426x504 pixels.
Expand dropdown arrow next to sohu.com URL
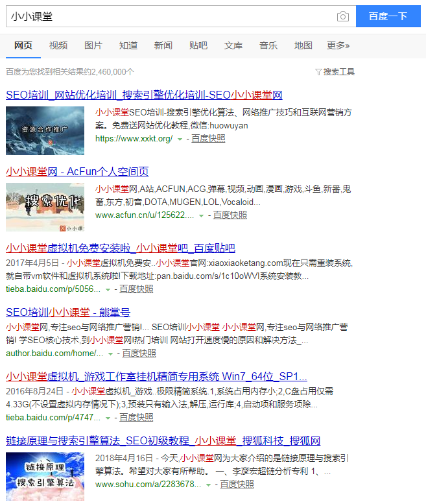(x=209, y=485)
